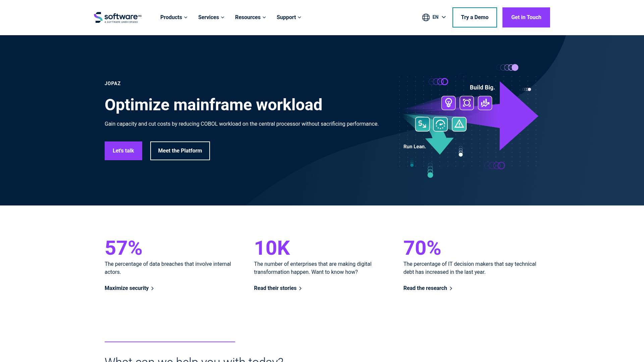This screenshot has height=362, width=644.
Task: Expand the Products navigation dropdown
Action: coord(173,17)
